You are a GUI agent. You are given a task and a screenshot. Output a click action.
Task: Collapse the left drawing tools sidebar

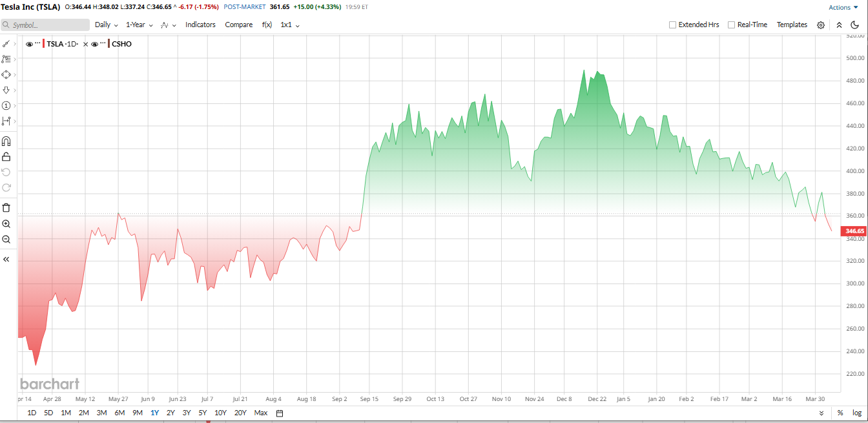pos(6,259)
